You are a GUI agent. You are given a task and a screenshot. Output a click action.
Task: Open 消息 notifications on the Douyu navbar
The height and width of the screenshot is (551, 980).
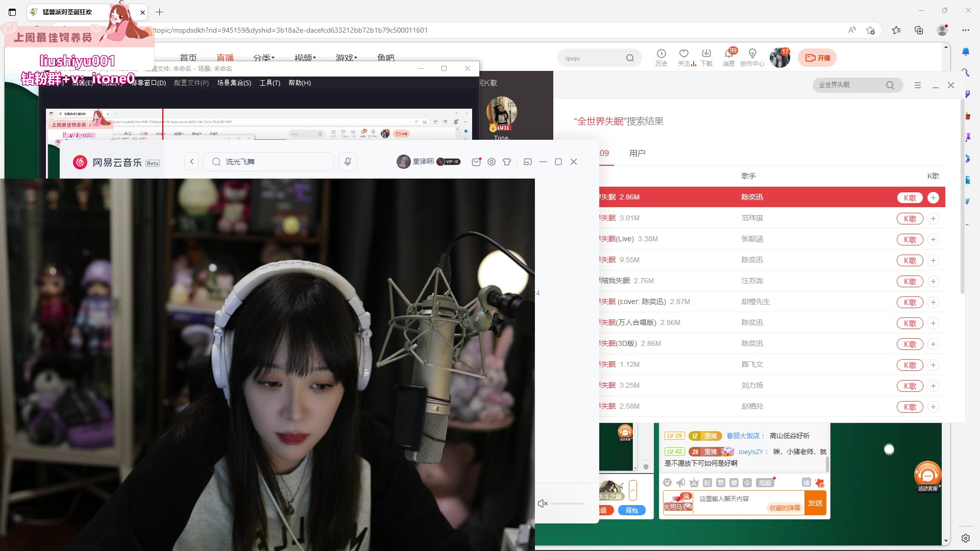point(728,57)
